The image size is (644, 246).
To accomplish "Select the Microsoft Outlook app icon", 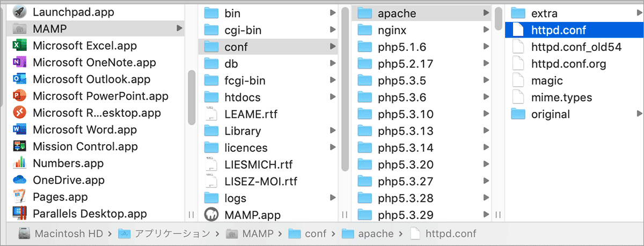I will click(x=20, y=79).
